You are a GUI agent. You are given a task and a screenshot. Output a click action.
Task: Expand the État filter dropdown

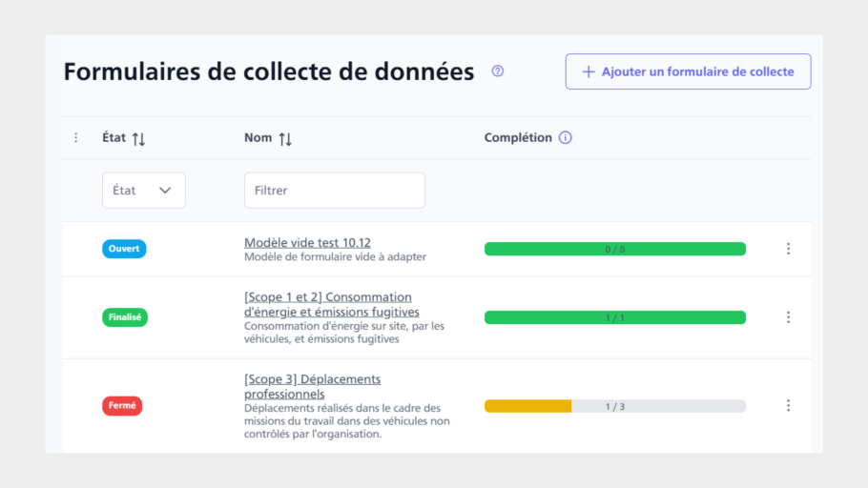tap(144, 191)
